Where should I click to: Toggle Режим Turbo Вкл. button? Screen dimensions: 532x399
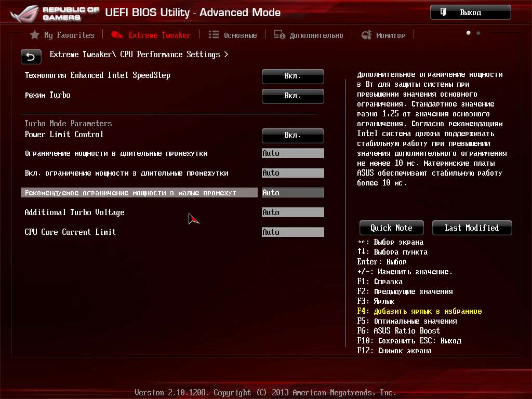[x=293, y=96]
